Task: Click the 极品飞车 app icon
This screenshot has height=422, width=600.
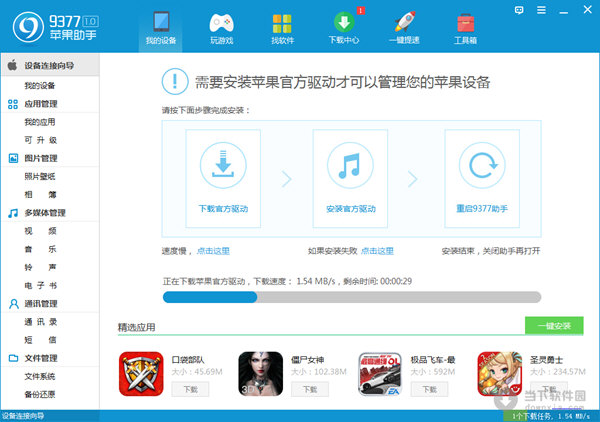Action: pyautogui.click(x=380, y=374)
